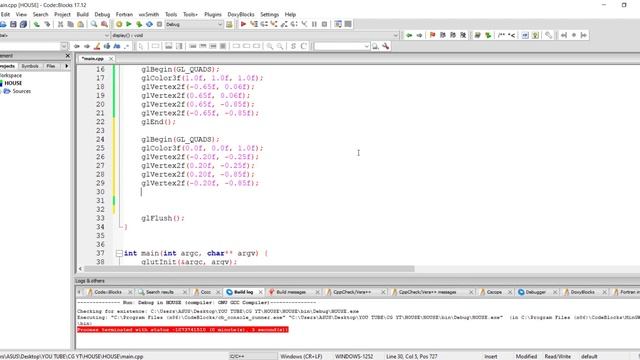The width and height of the screenshot is (640, 360).
Task: Switch to the Search results log tab
Action: (x=160, y=292)
